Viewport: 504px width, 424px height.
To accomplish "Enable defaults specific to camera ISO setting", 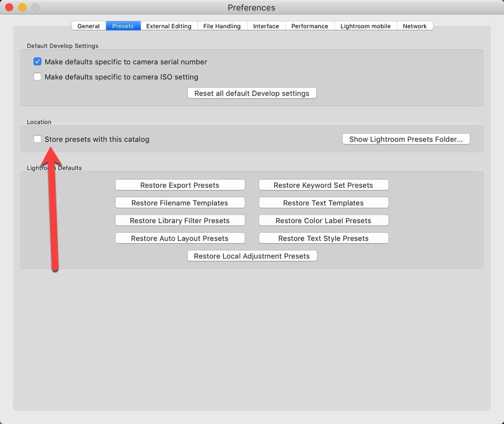I will pos(37,77).
